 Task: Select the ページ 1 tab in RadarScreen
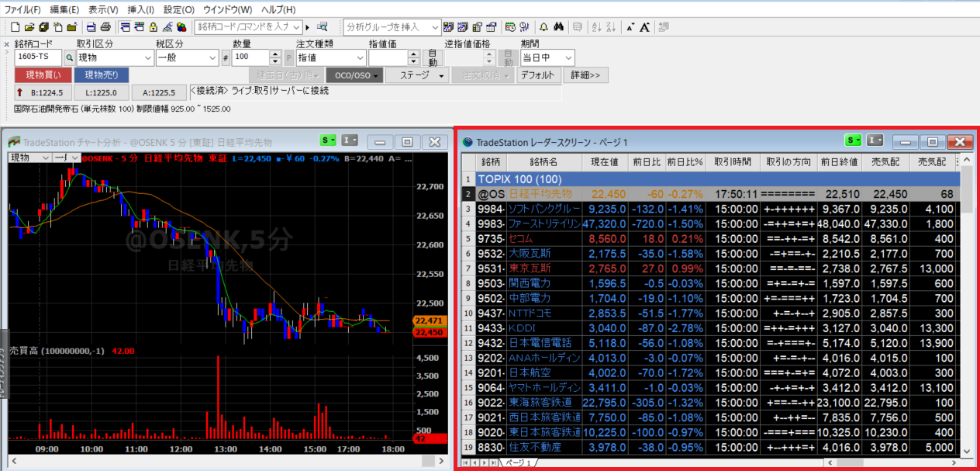[x=517, y=462]
